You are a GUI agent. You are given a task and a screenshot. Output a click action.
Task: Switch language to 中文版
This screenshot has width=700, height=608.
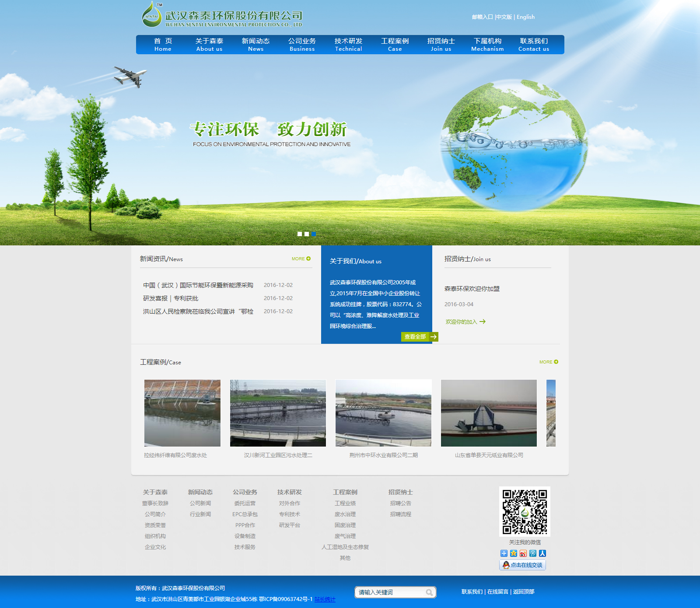tap(504, 17)
